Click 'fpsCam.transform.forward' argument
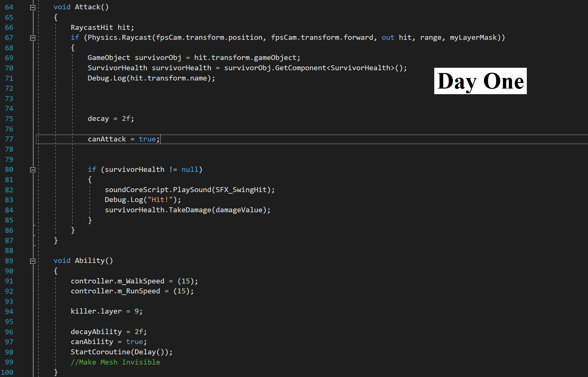Viewport: 588px width, 377px height. 322,38
